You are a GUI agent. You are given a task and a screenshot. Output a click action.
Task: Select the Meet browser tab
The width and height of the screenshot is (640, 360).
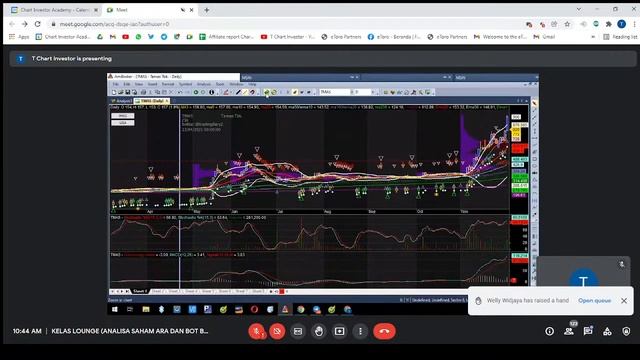coord(150,10)
